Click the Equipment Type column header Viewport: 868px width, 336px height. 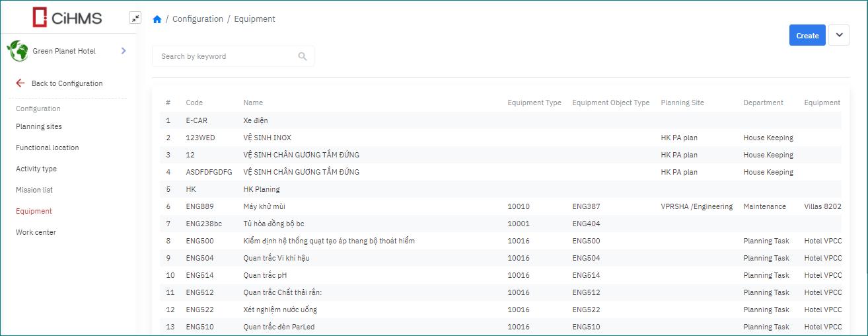534,103
